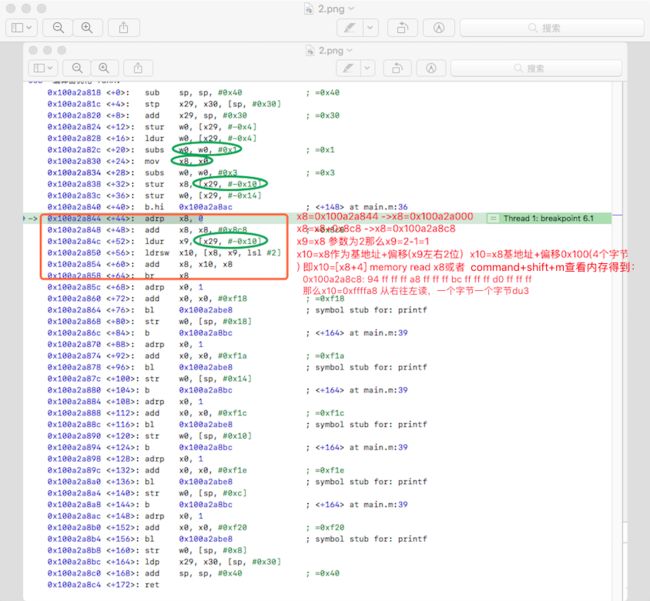Click the Rotate icon in the outermost toolbar
This screenshot has height=601, width=650.
[402, 28]
